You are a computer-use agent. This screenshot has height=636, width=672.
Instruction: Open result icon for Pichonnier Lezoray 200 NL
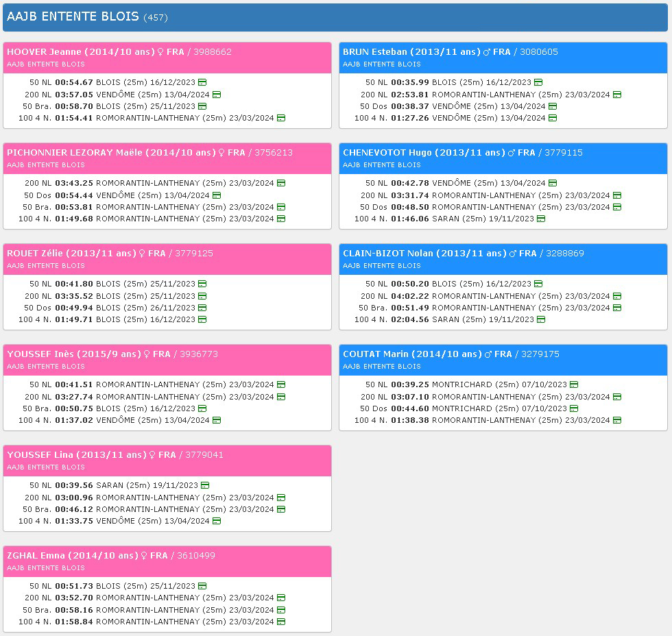click(x=281, y=183)
